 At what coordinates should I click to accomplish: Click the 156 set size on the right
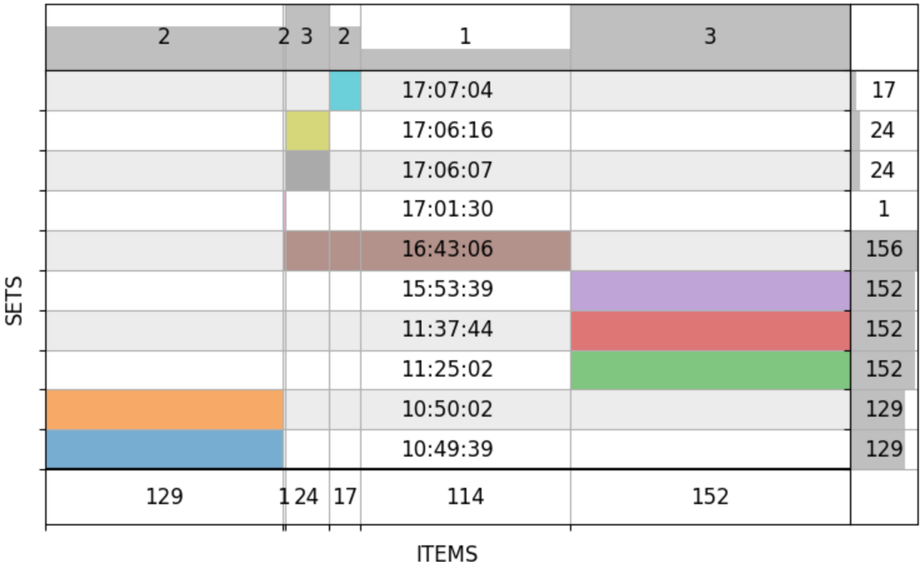pyautogui.click(x=883, y=249)
